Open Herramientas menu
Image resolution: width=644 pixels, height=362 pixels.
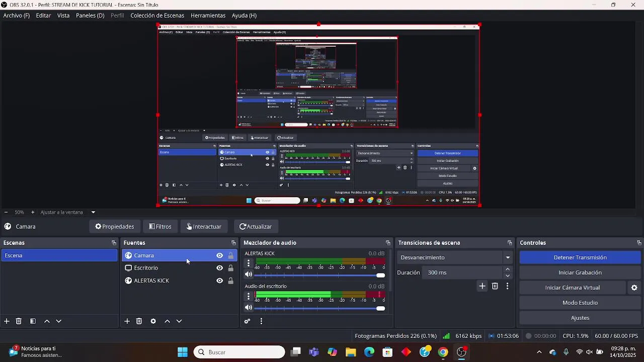(208, 16)
